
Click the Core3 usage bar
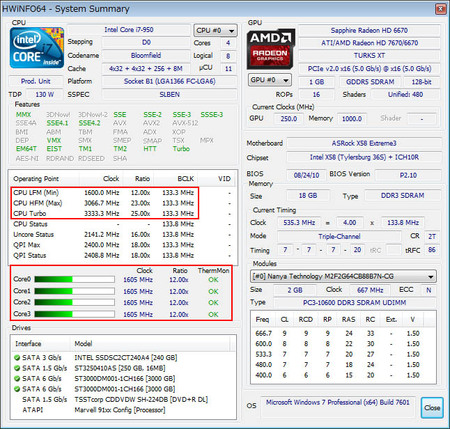tap(74, 314)
